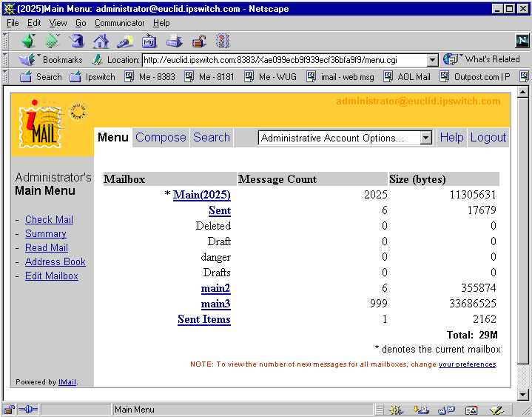Click the scrollbar up arrow
The image size is (532, 417).
point(523,92)
